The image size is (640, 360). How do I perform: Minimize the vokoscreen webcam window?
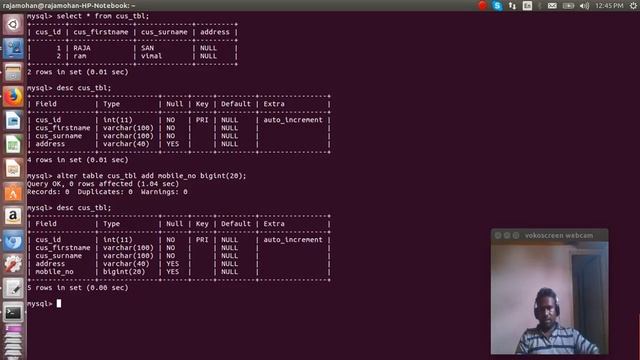point(507,236)
